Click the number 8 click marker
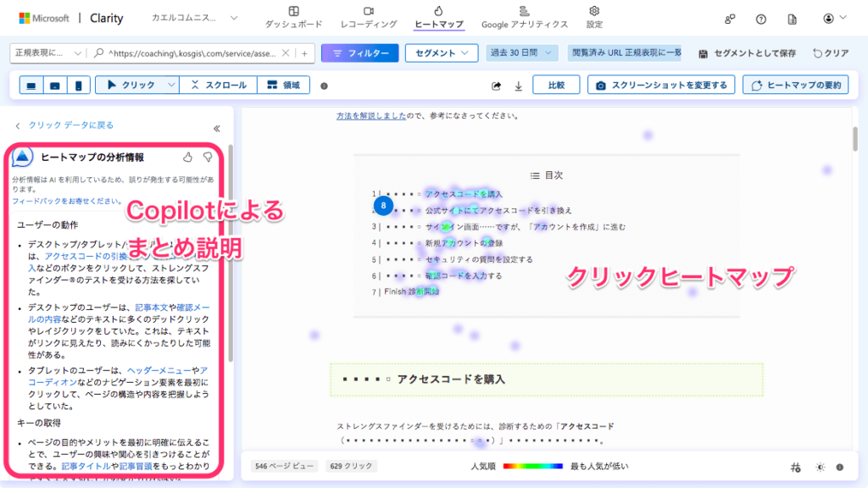Screen dimensions: 868x488 [x=383, y=206]
